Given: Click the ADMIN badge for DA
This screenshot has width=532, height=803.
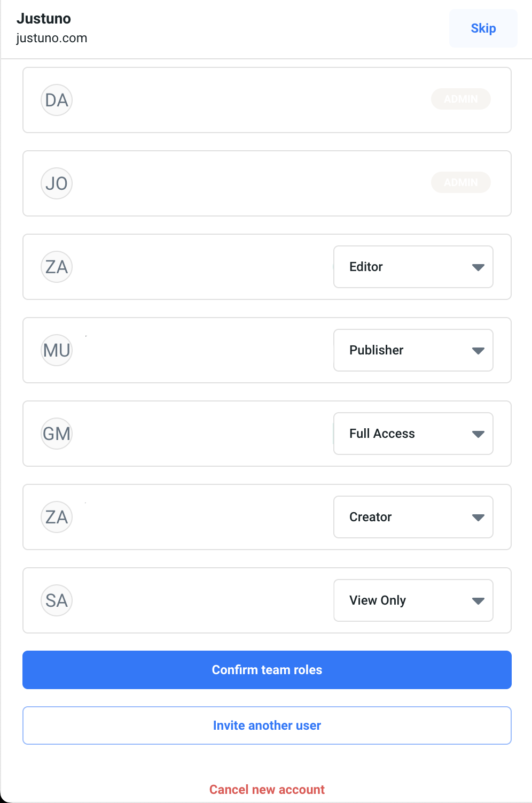Looking at the screenshot, I should click(x=460, y=99).
